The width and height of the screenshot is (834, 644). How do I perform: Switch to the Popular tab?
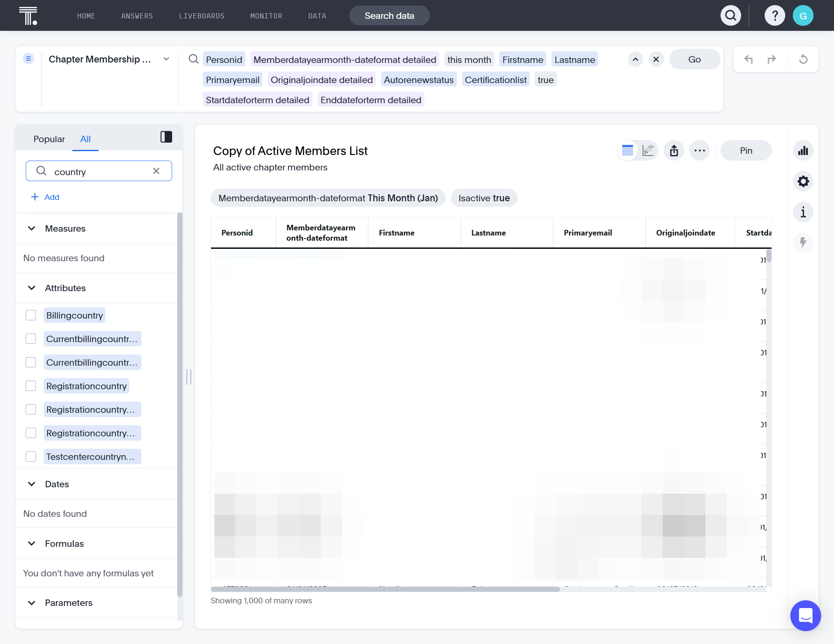coord(49,139)
